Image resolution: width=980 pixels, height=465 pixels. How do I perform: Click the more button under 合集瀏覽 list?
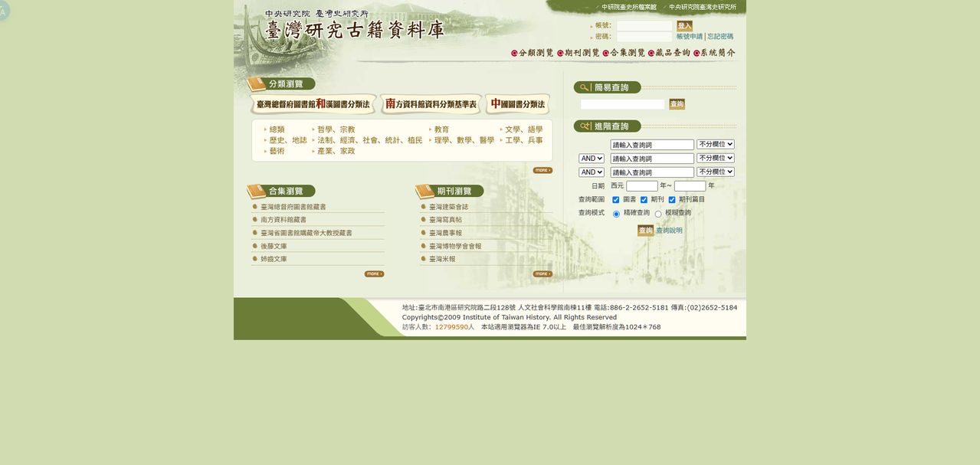[x=374, y=273]
